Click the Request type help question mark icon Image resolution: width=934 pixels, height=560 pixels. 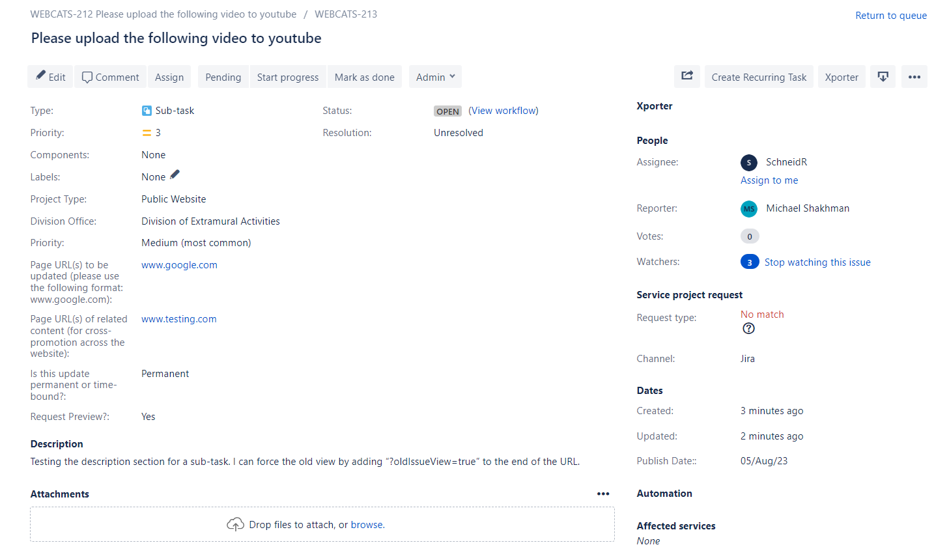748,328
